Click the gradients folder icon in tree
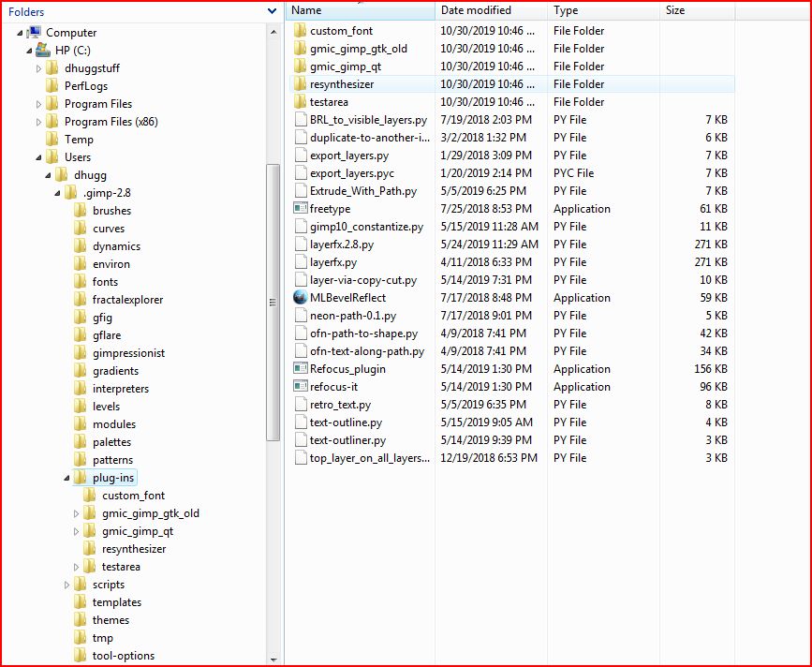The width and height of the screenshot is (812, 667). tap(81, 371)
